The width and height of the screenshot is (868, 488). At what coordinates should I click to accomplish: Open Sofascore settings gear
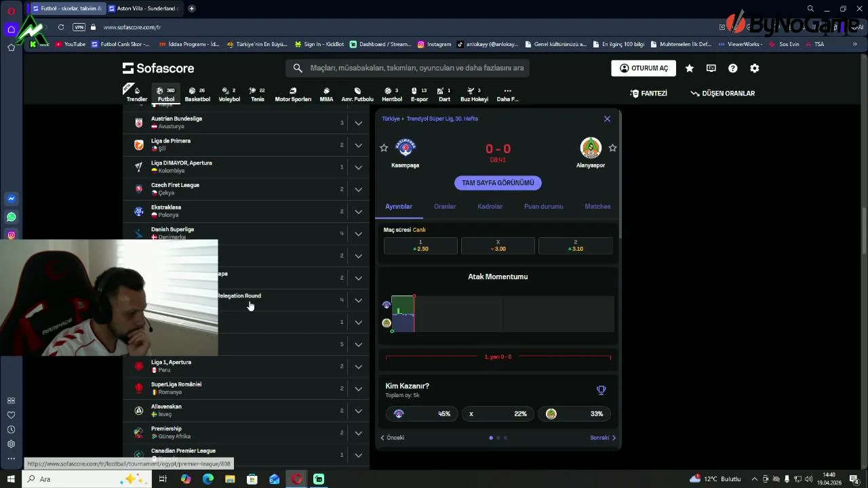point(754,68)
